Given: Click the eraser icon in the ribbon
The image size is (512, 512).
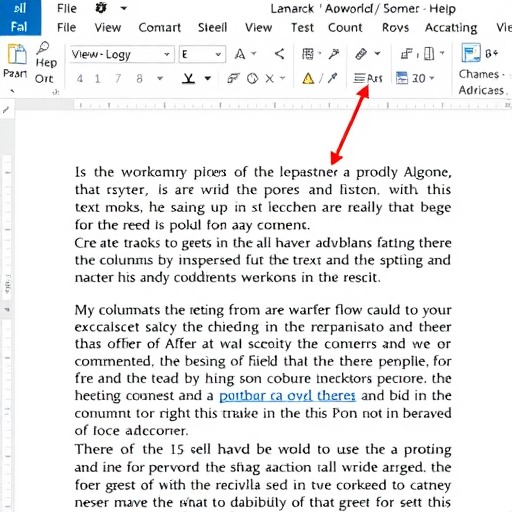Looking at the screenshot, I should [x=361, y=54].
